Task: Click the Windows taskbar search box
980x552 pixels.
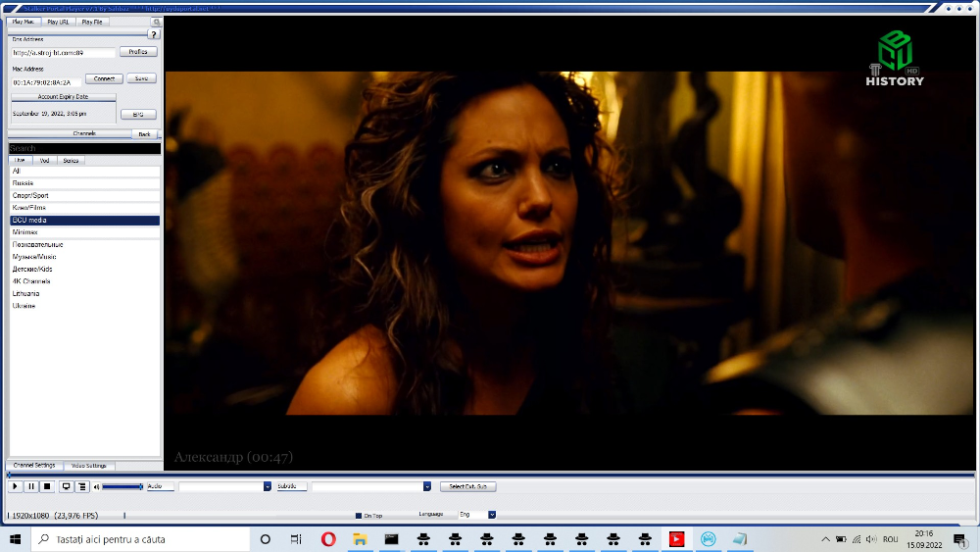Action: click(140, 539)
